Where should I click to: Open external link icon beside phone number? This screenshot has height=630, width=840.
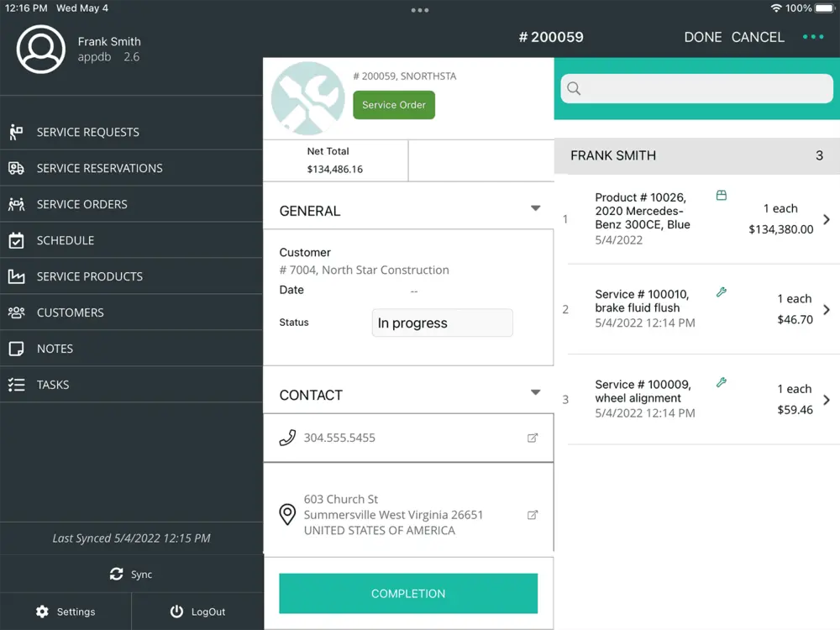pyautogui.click(x=532, y=438)
